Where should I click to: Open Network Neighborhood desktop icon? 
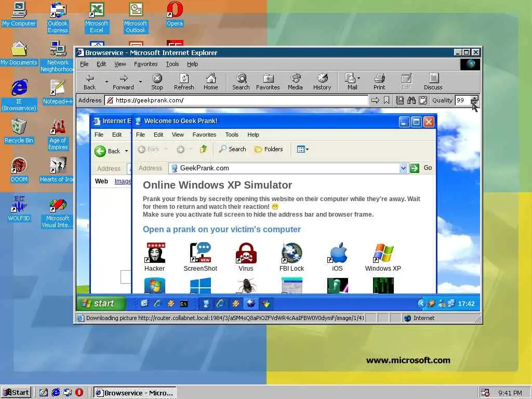point(58,57)
